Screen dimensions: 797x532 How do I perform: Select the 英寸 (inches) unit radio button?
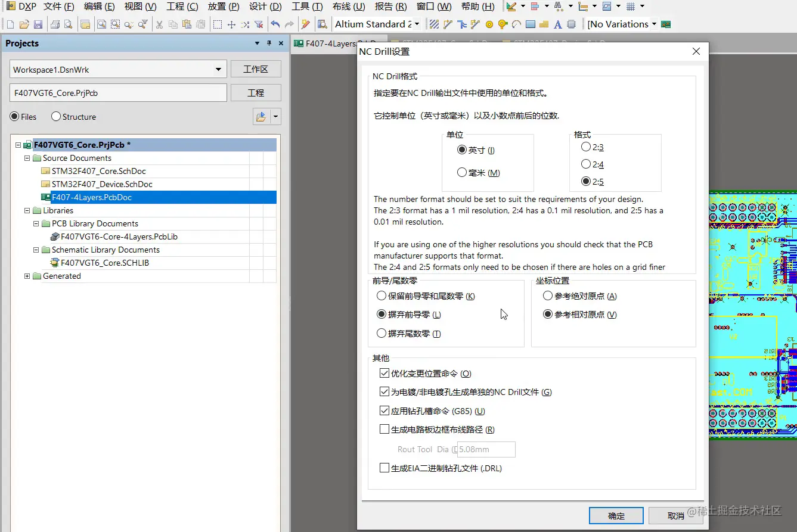[461, 150]
